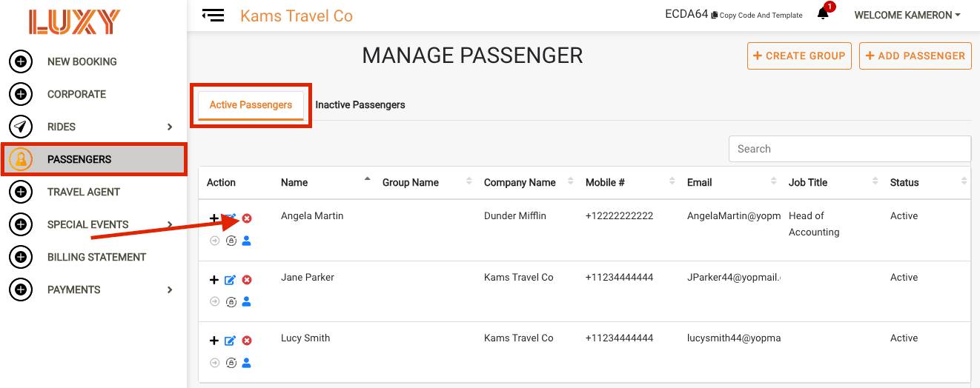Edit passenger Jane Parker with pencil icon
The image size is (980, 388).
[x=231, y=280]
